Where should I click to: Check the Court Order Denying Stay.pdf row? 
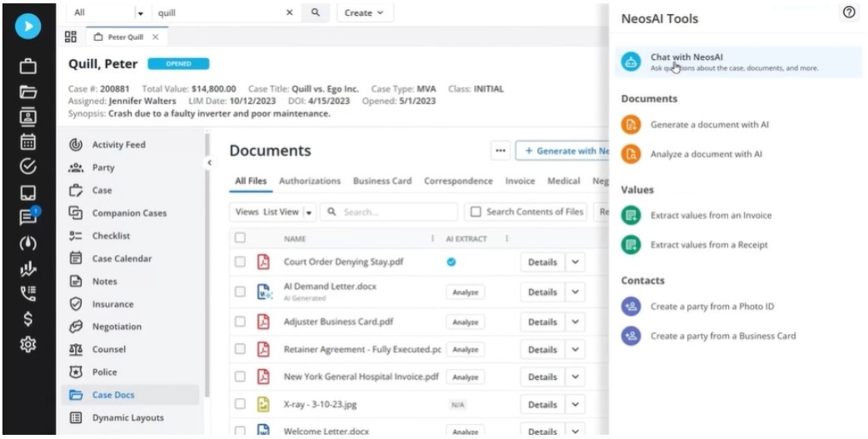[240, 262]
